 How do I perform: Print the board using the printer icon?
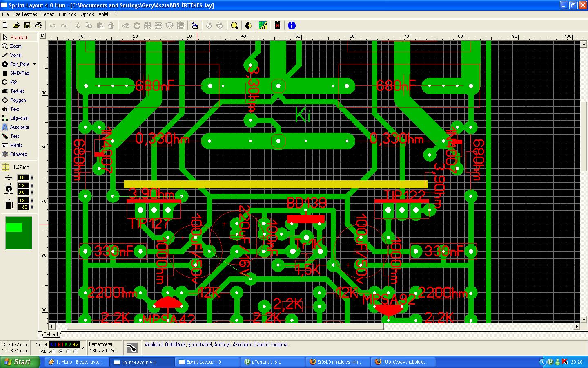38,25
